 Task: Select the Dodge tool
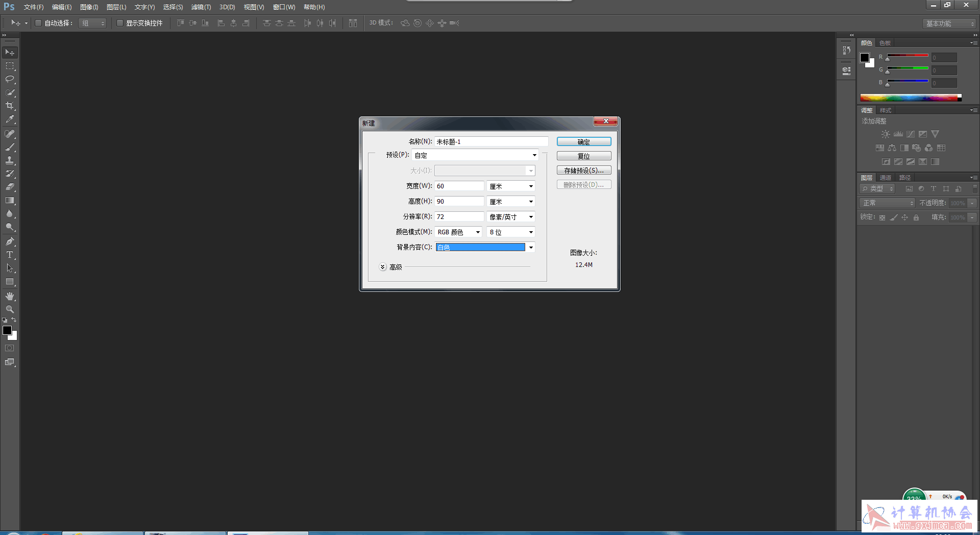coord(10,227)
